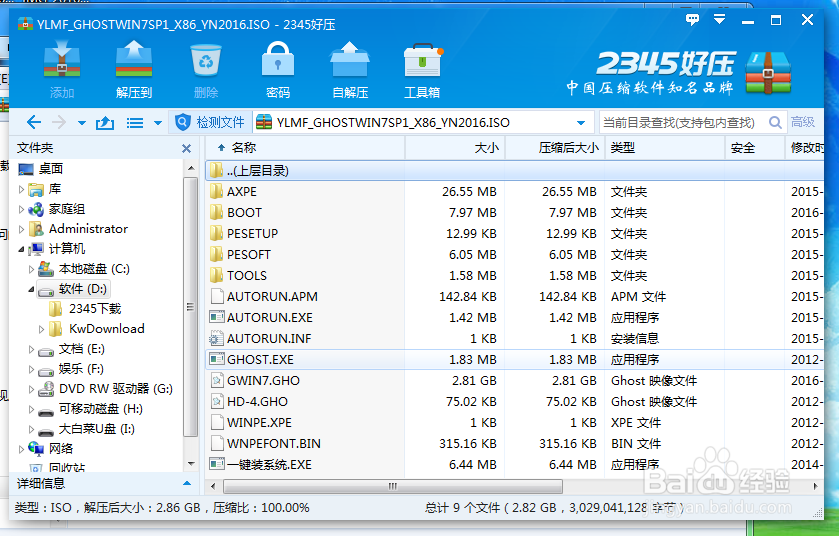Viewport: 839px width, 536px height.
Task: Select the HD-4.GHO image icon
Action: pyautogui.click(x=217, y=402)
